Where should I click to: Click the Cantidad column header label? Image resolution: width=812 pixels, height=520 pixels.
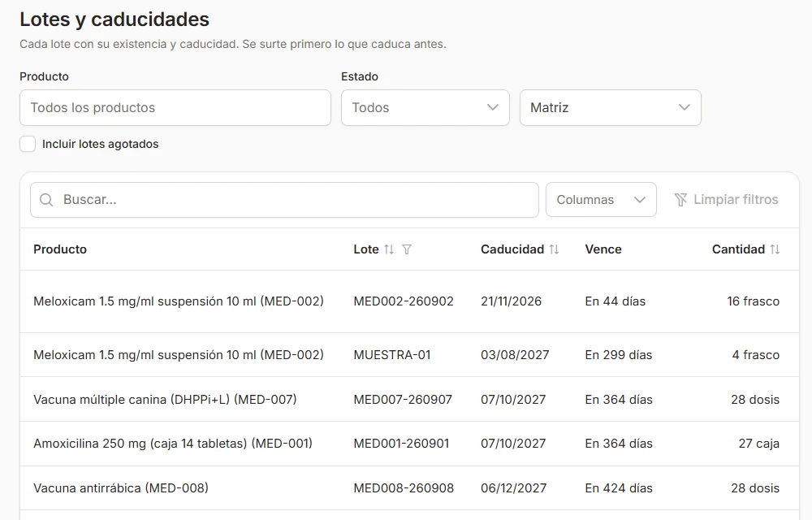pyautogui.click(x=738, y=249)
